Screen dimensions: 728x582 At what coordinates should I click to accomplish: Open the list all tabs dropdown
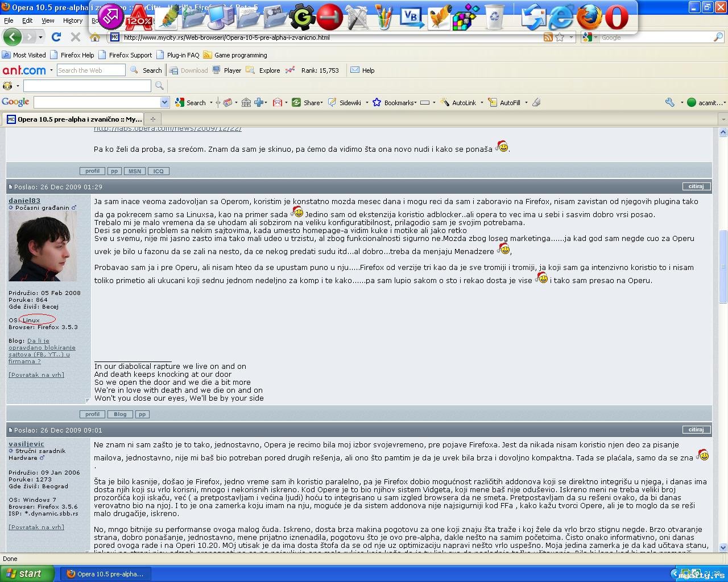tap(723, 119)
